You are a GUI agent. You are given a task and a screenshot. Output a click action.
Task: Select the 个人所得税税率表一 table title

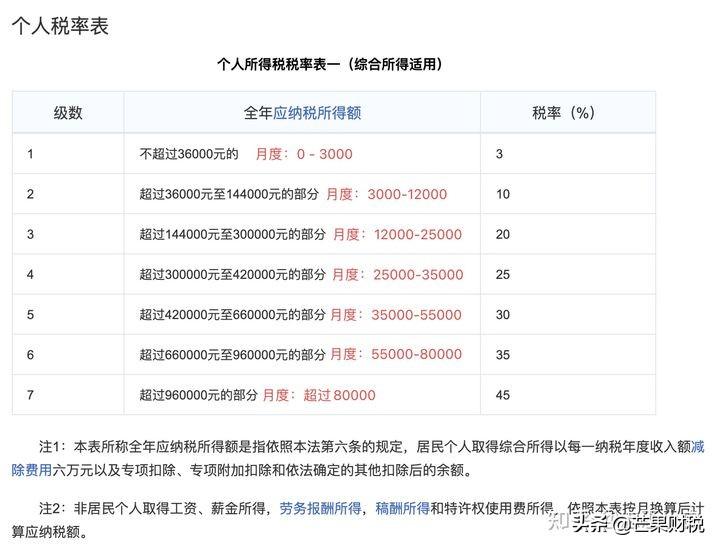[330, 64]
